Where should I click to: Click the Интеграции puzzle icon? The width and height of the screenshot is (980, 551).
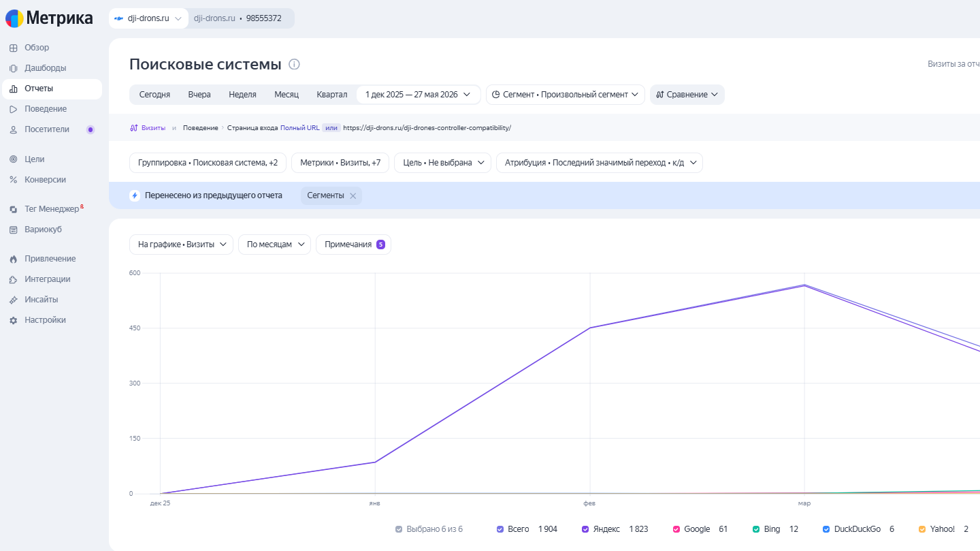pyautogui.click(x=13, y=279)
